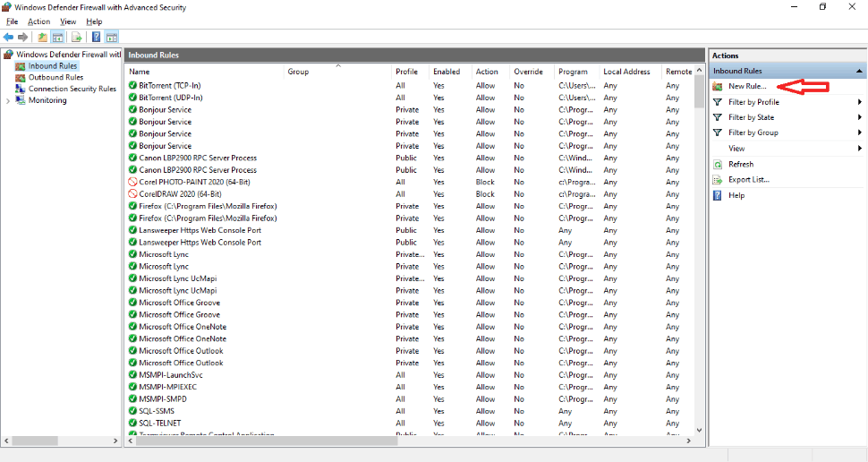The image size is (868, 462).
Task: Collapse the Inbound Rules actions section
Action: click(x=859, y=71)
